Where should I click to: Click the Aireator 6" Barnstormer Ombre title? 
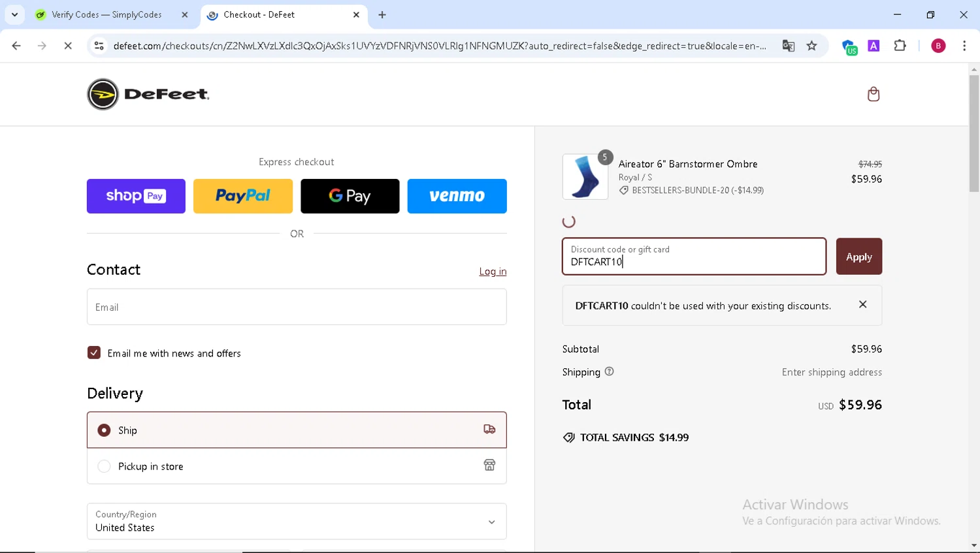click(x=688, y=164)
